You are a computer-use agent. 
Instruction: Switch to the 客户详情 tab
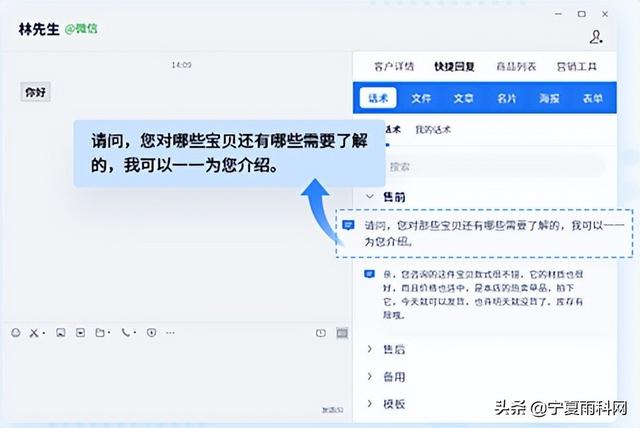[x=393, y=67]
